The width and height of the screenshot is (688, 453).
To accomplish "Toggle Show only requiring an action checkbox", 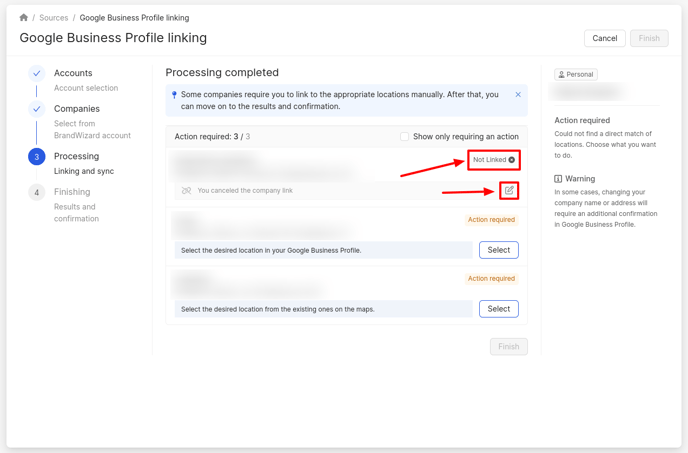I will tap(404, 137).
